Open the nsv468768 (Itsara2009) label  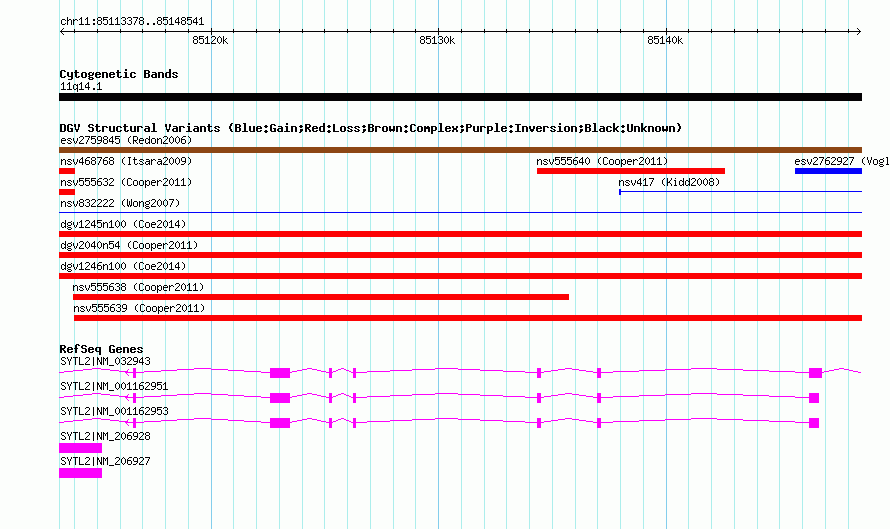126,161
